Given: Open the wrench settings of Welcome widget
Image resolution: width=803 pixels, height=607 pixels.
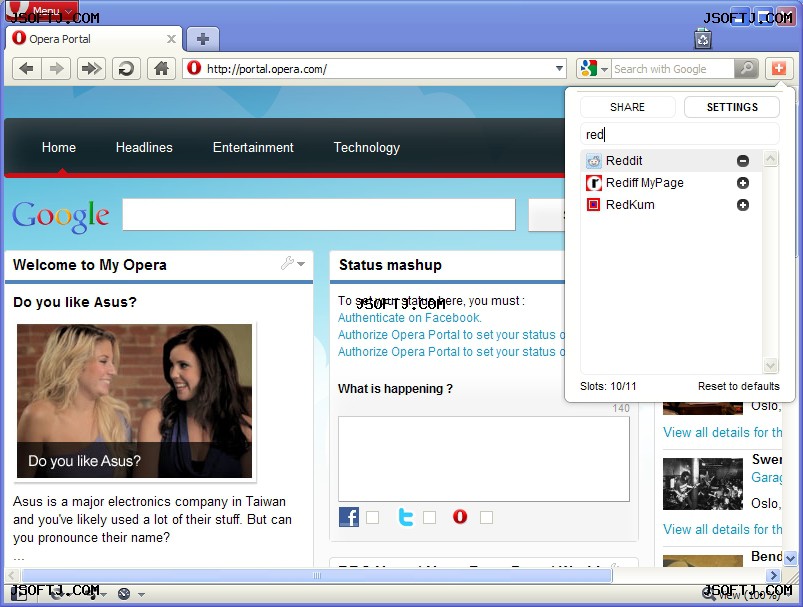Looking at the screenshot, I should [x=287, y=263].
